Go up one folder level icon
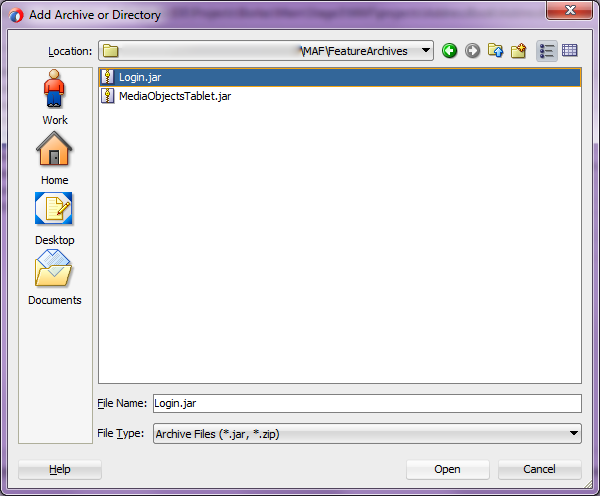The width and height of the screenshot is (600, 496). (496, 51)
